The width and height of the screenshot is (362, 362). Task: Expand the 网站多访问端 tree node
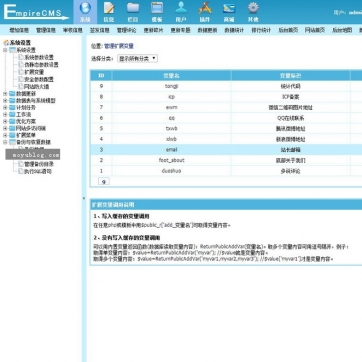pyautogui.click(x=5, y=128)
